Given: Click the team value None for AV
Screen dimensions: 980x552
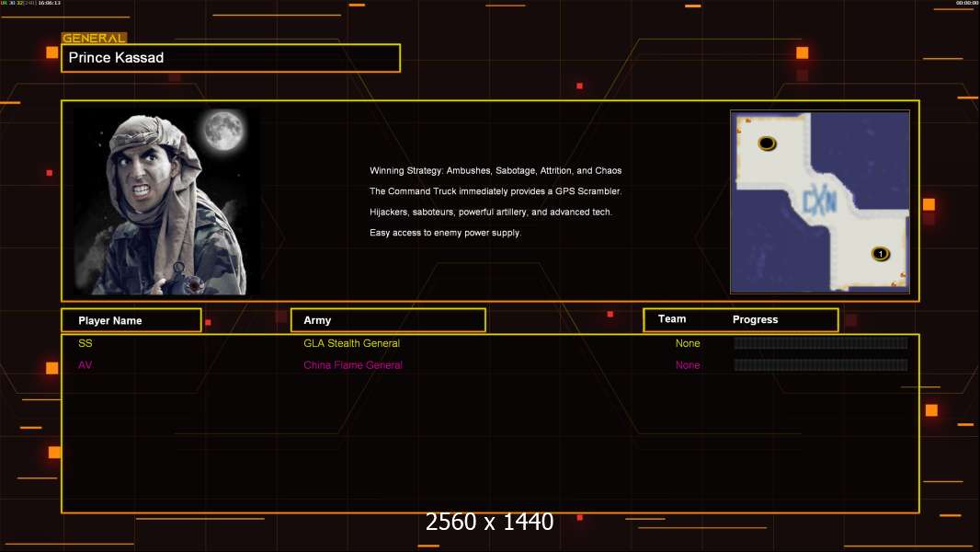Looking at the screenshot, I should click(x=688, y=365).
